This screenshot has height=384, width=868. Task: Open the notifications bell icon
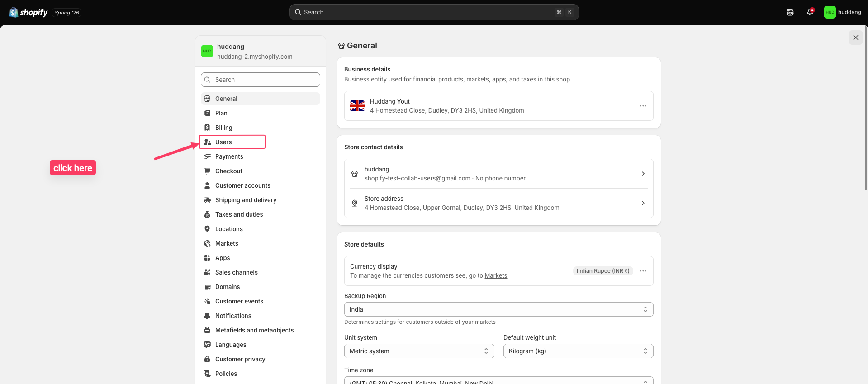[x=810, y=12]
